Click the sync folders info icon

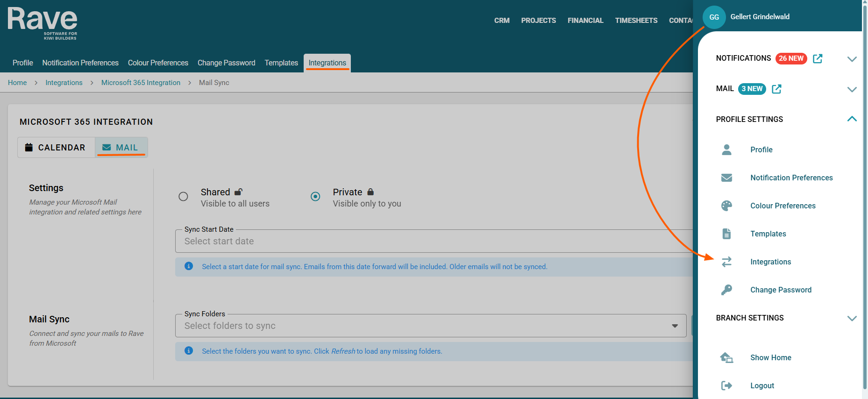point(189,351)
